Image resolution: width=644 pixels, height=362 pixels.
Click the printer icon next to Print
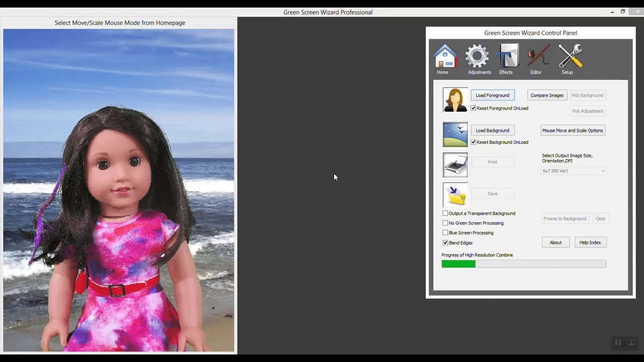point(455,165)
